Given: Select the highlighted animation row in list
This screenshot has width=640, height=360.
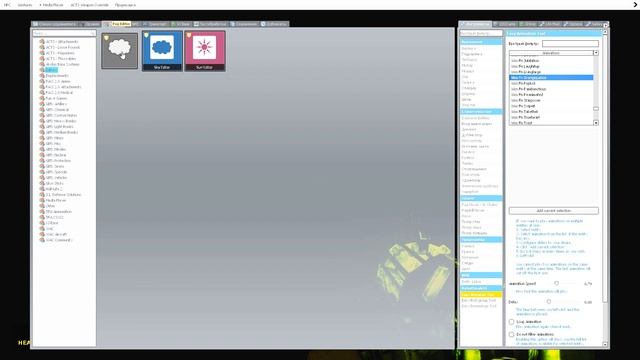Looking at the screenshot, I should pos(551,78).
